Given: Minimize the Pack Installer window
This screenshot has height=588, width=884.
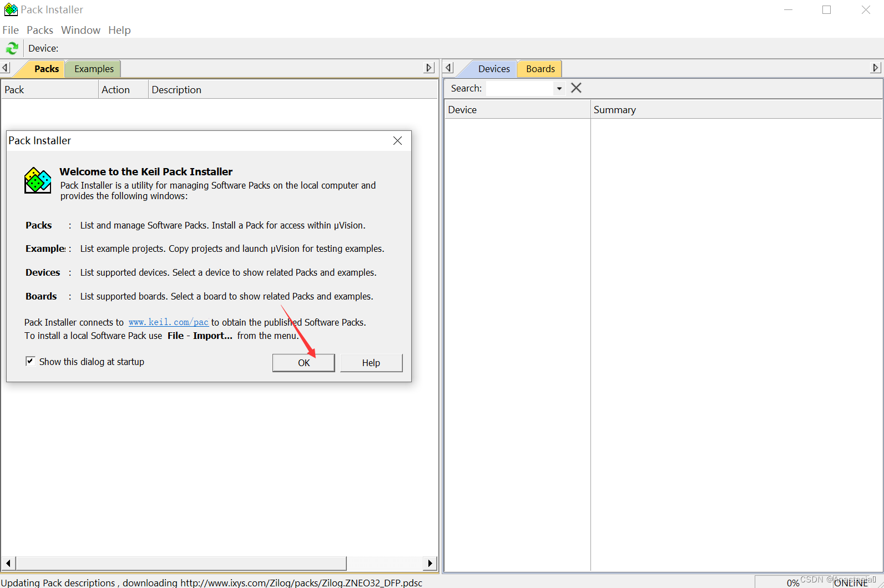Looking at the screenshot, I should (788, 10).
